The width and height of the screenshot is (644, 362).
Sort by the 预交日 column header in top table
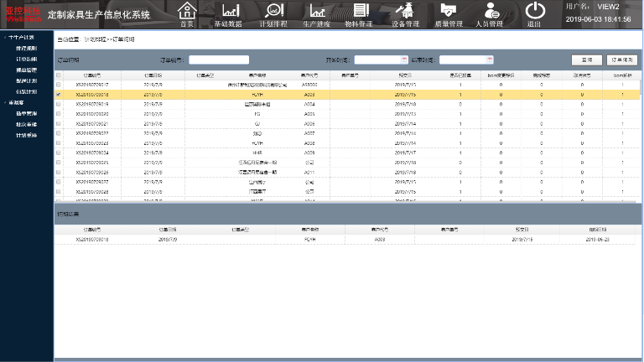(x=405, y=75)
